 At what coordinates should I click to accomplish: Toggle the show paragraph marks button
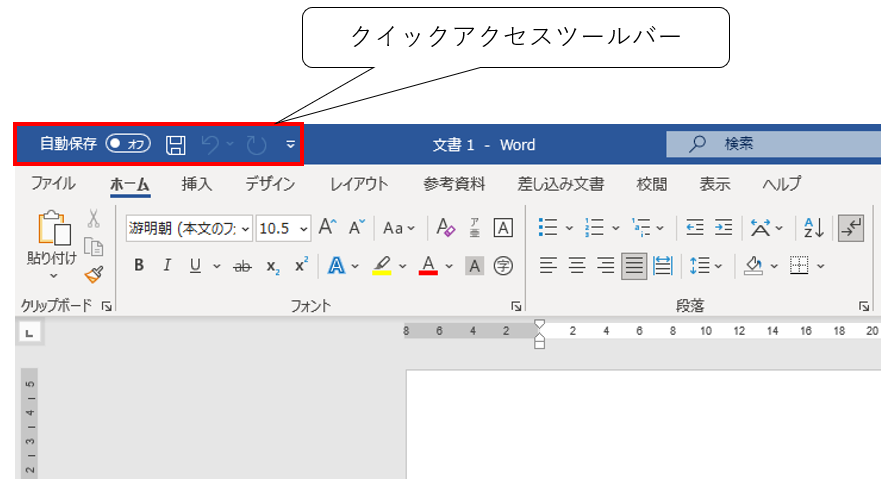(x=851, y=228)
